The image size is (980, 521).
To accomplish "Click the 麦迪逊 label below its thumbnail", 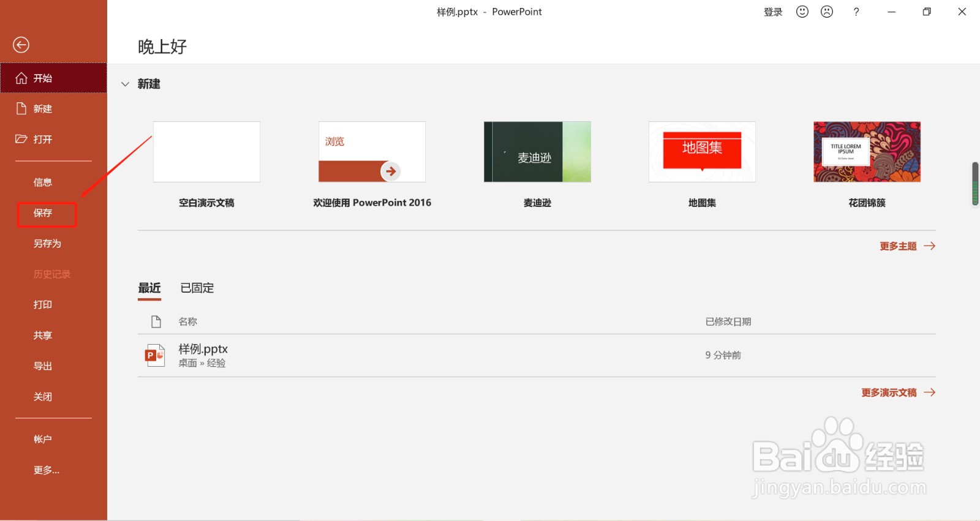I will point(537,203).
